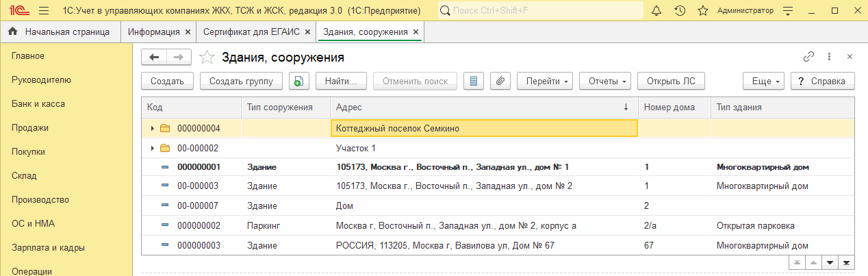
Task: Click the Открыть ЛС button
Action: tap(671, 81)
